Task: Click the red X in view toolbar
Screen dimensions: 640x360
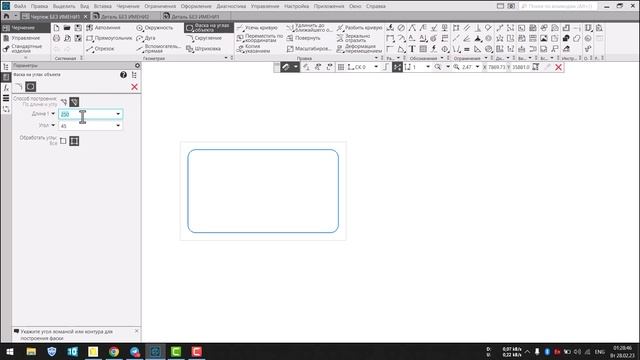Action: pyautogui.click(x=558, y=67)
